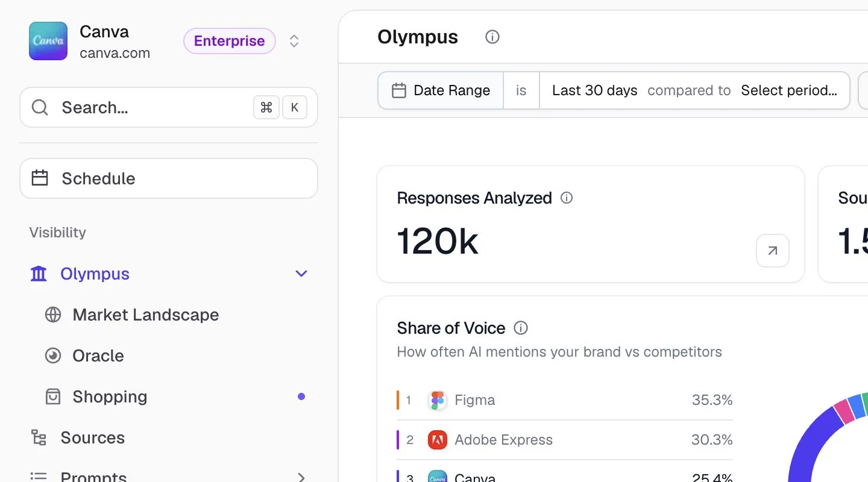Open the Select period comparison dropdown
The height and width of the screenshot is (482, 868).
tap(789, 90)
